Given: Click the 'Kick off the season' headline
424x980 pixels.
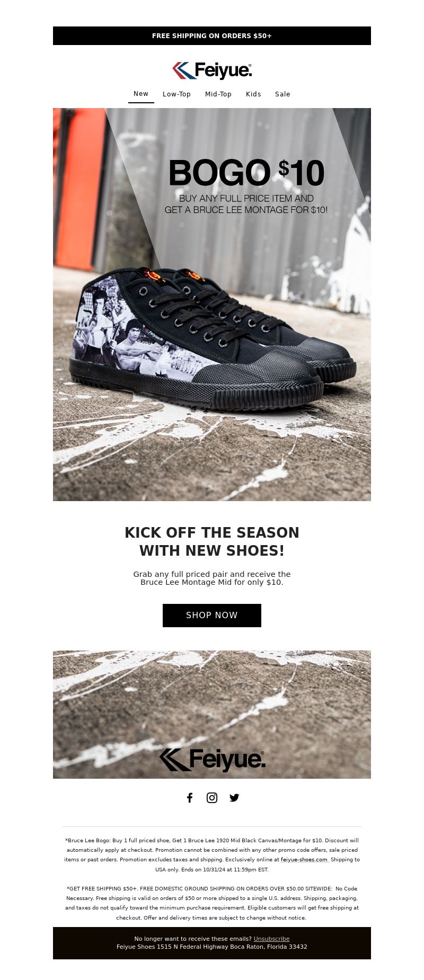Looking at the screenshot, I should (x=212, y=541).
